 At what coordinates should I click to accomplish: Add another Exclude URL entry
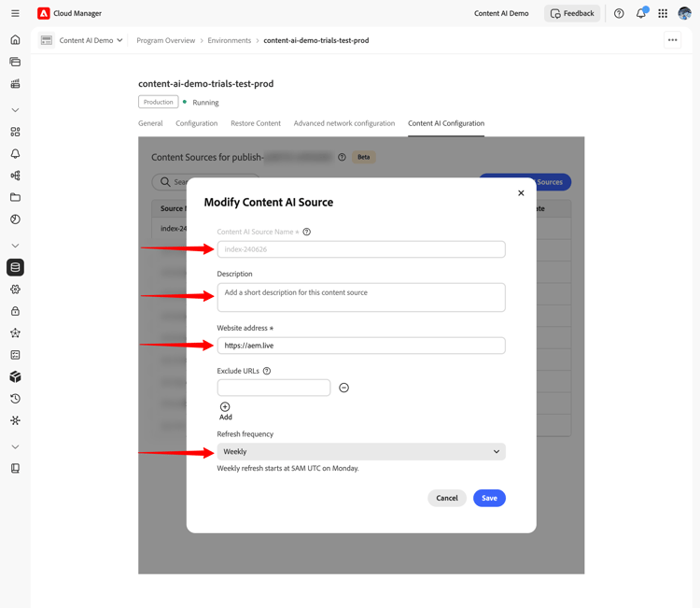click(x=225, y=411)
